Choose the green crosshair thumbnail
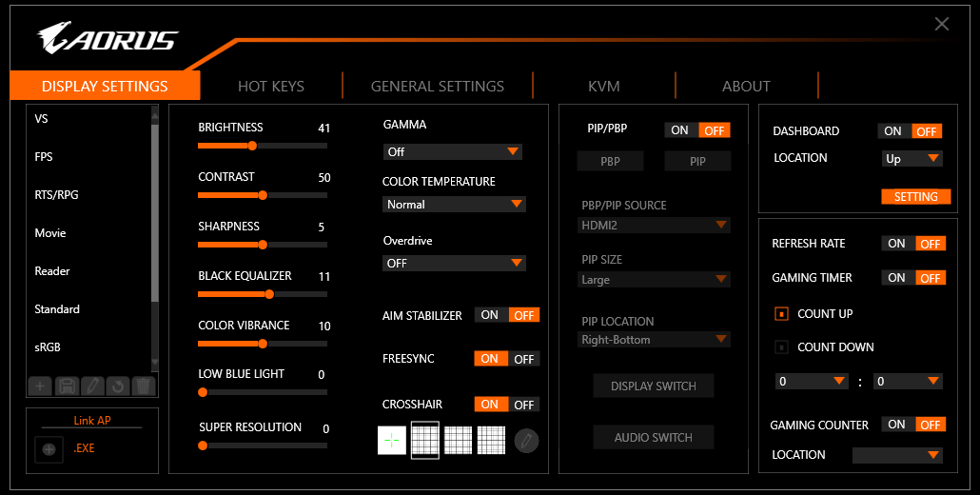Viewport: 980px width, 495px height. [x=392, y=440]
